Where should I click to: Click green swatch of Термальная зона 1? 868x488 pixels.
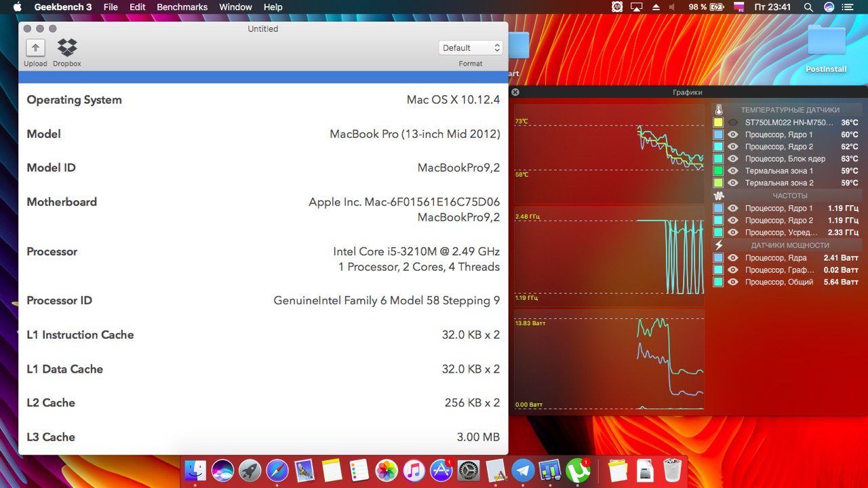(x=718, y=171)
